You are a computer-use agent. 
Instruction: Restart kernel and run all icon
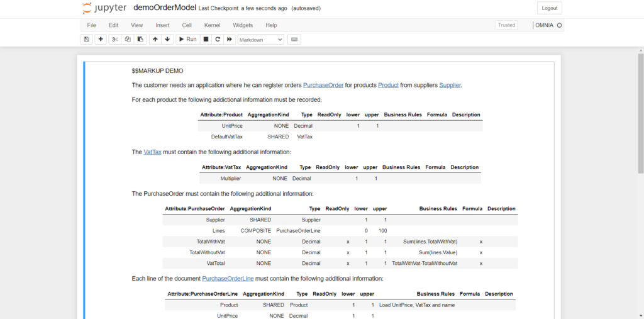tap(230, 40)
